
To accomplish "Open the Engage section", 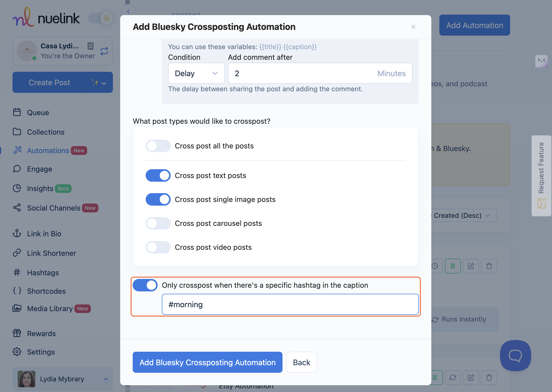I will 40,169.
